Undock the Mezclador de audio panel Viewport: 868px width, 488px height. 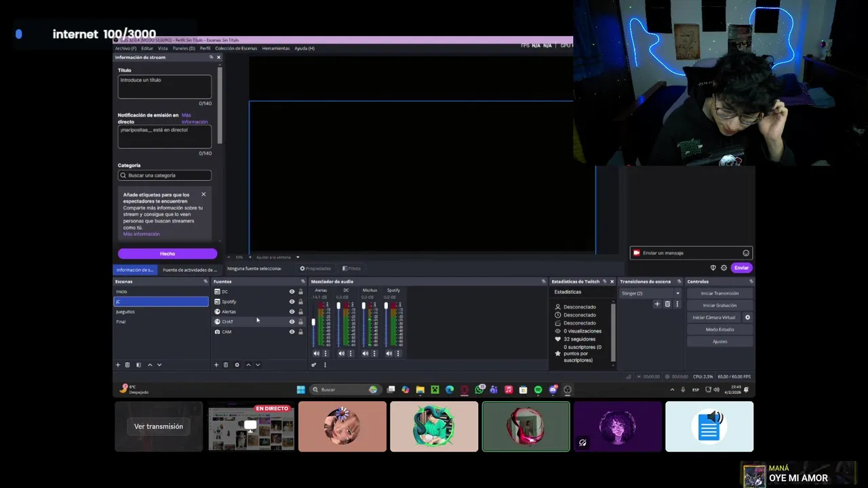pyautogui.click(x=543, y=281)
